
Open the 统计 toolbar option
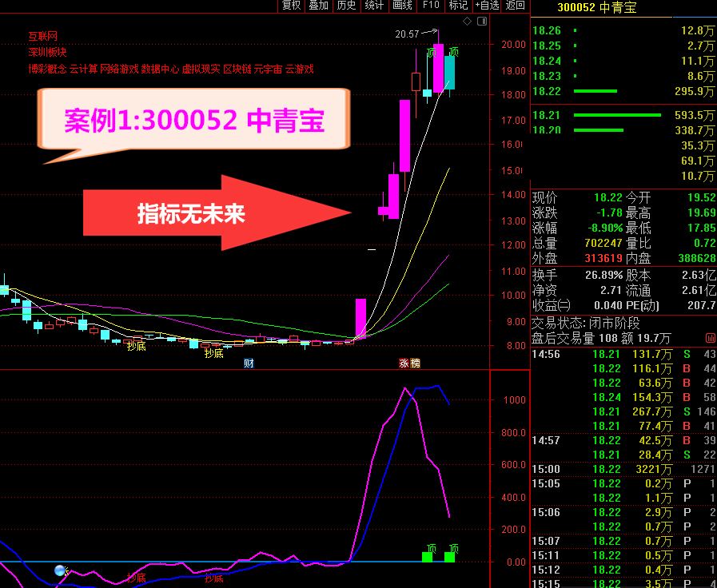click(x=375, y=6)
